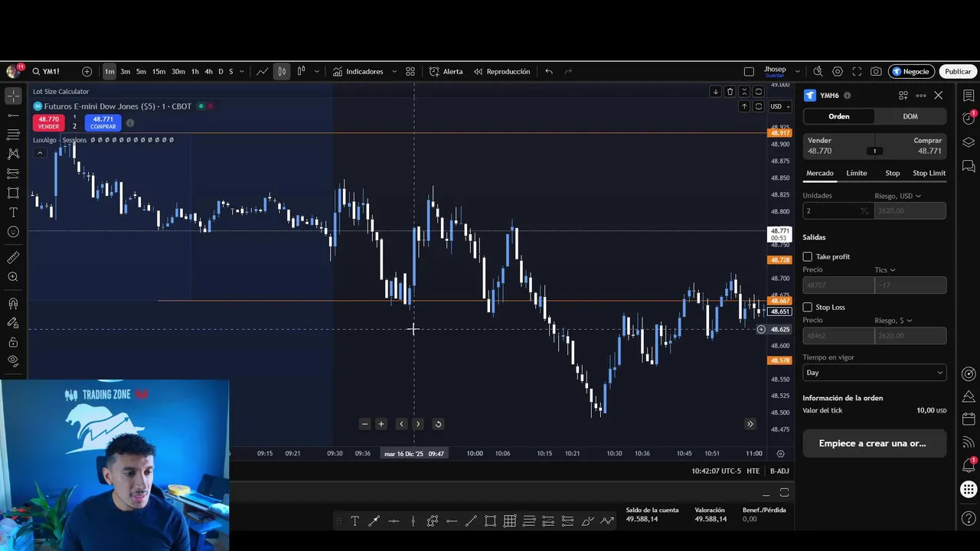Open the Riesgo, USD unit dropdown
Screen dimensions: 980x551
(x=897, y=196)
